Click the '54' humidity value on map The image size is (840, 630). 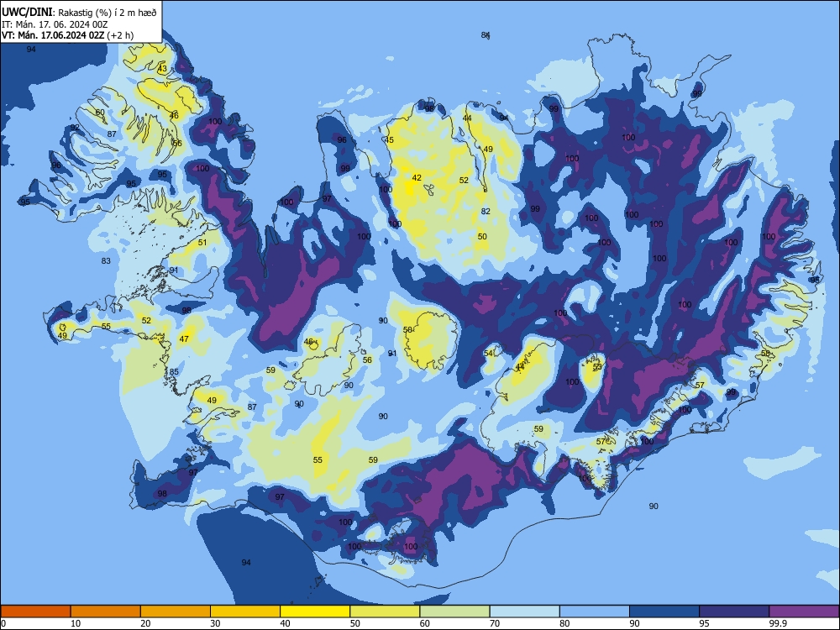[x=489, y=353]
